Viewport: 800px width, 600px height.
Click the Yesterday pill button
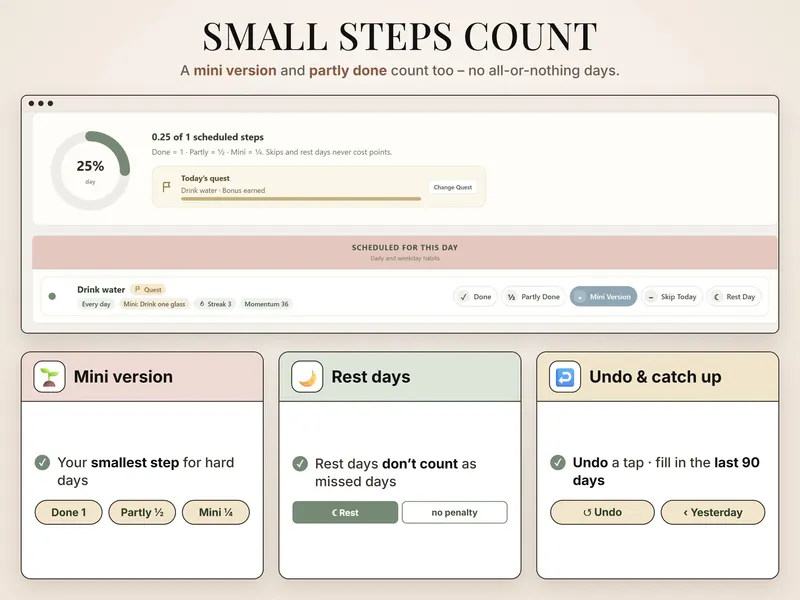713,512
